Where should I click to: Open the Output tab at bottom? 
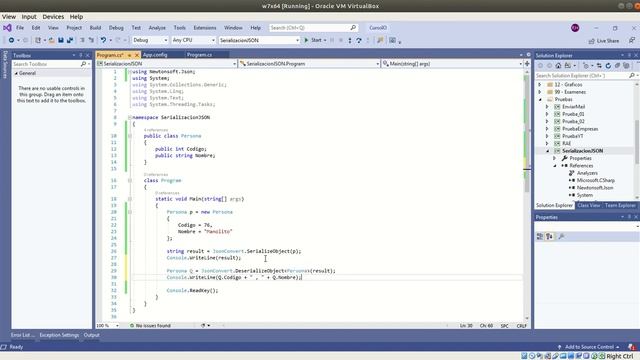(91, 335)
